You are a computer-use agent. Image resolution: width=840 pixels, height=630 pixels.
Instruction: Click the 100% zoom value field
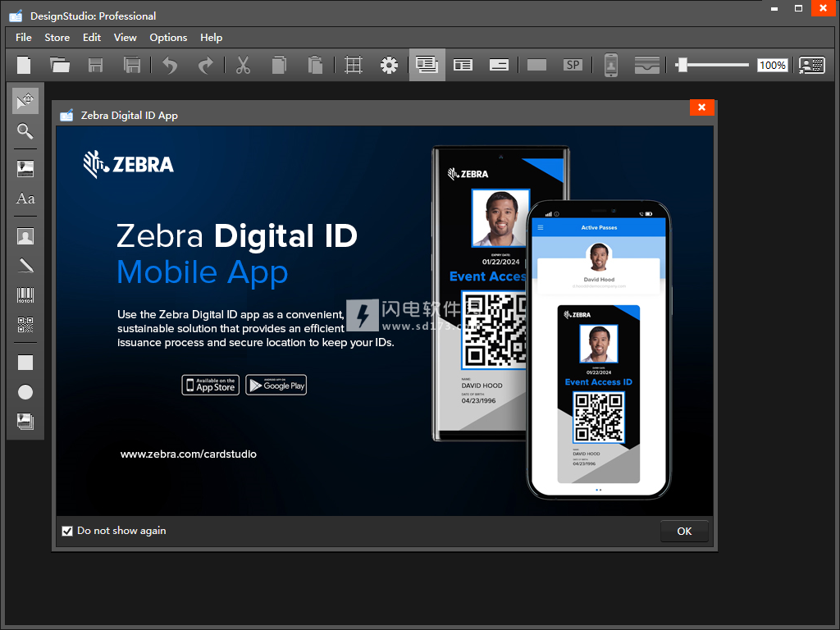point(773,66)
